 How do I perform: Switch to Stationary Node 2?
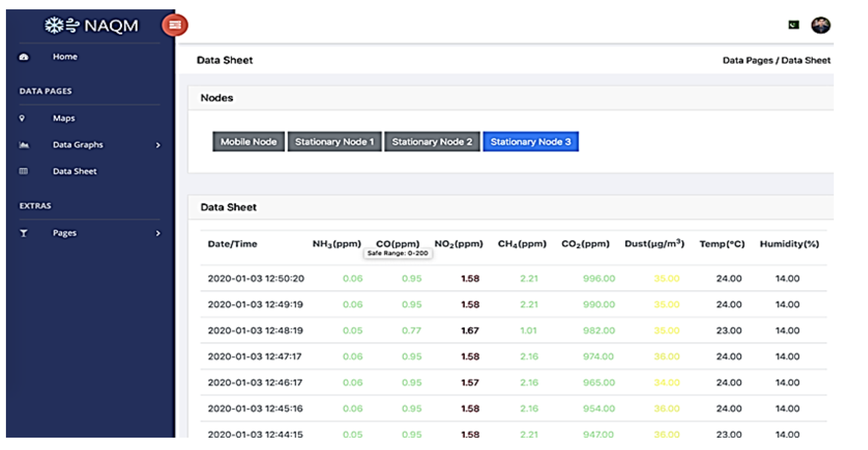pyautogui.click(x=432, y=141)
